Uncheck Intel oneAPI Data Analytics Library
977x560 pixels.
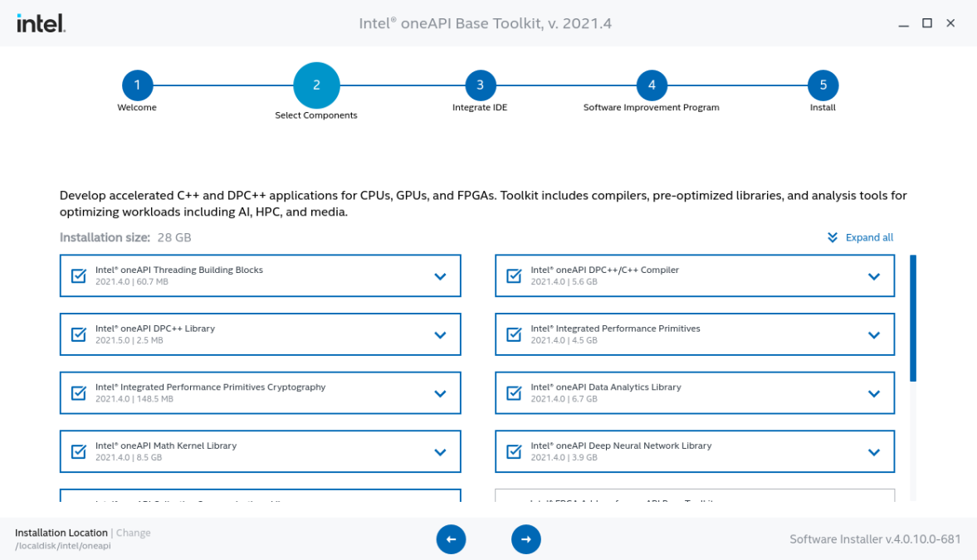pyautogui.click(x=514, y=392)
